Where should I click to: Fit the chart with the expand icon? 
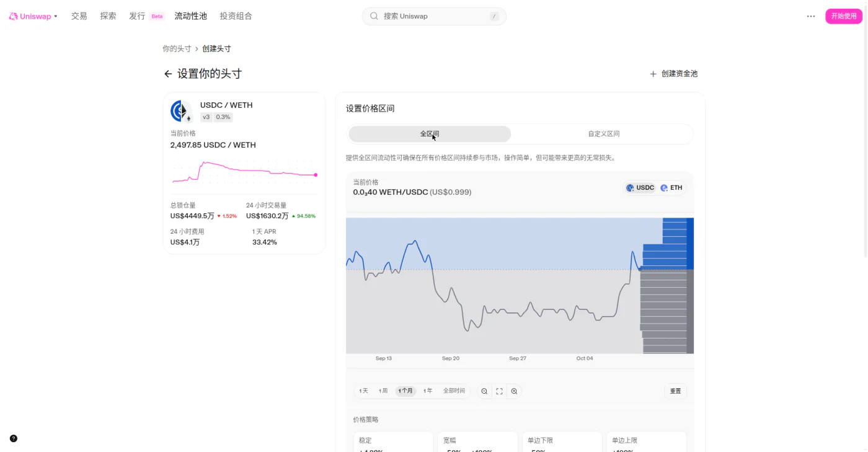(x=499, y=391)
